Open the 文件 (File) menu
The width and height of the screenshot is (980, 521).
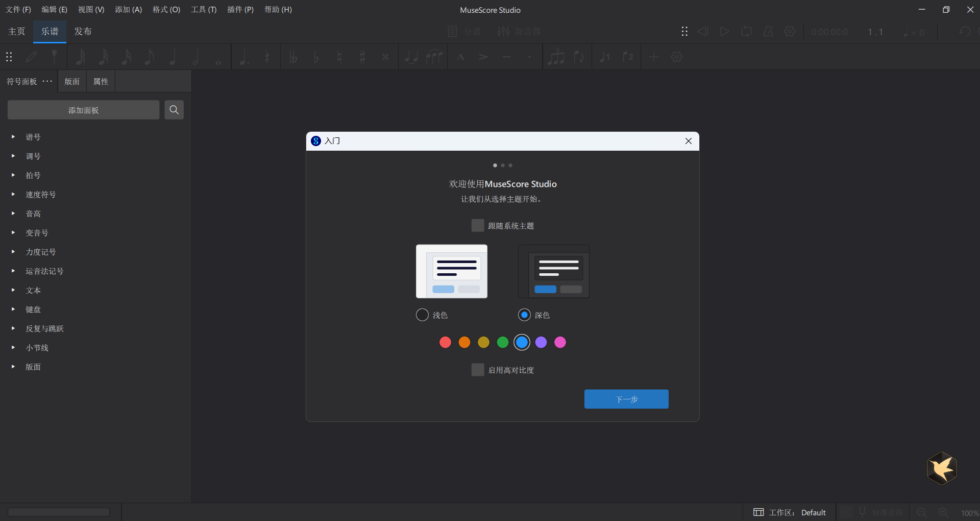click(18, 10)
